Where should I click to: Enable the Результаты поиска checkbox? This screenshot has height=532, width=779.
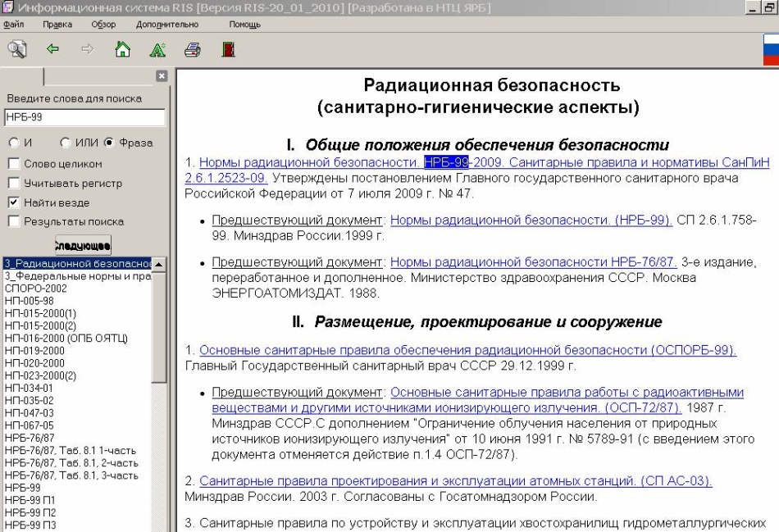(14, 221)
